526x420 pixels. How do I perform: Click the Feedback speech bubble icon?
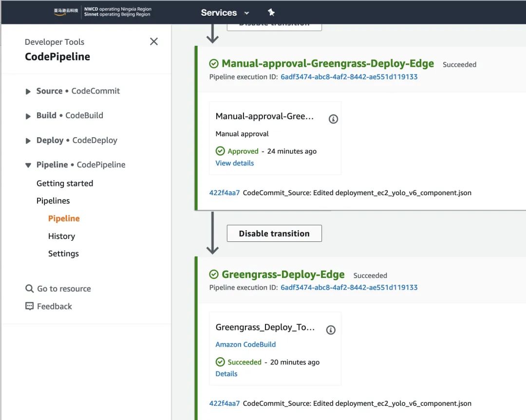(x=29, y=306)
